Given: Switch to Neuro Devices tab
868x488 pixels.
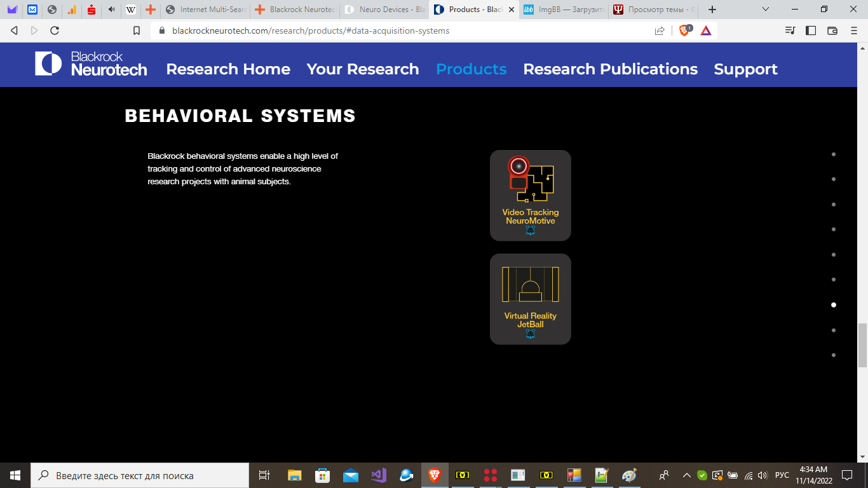Looking at the screenshot, I should pyautogui.click(x=384, y=10).
